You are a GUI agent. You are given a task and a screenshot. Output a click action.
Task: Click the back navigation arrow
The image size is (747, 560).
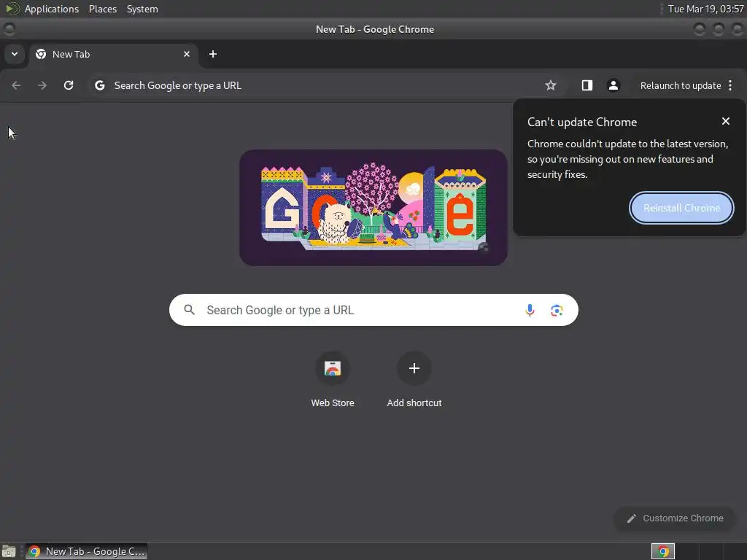click(x=16, y=85)
